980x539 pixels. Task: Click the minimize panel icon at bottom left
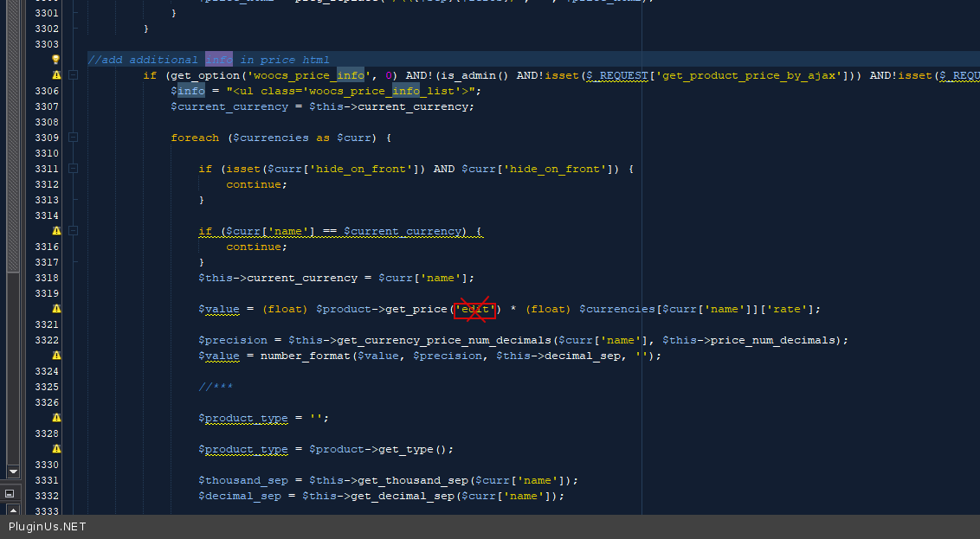10,493
